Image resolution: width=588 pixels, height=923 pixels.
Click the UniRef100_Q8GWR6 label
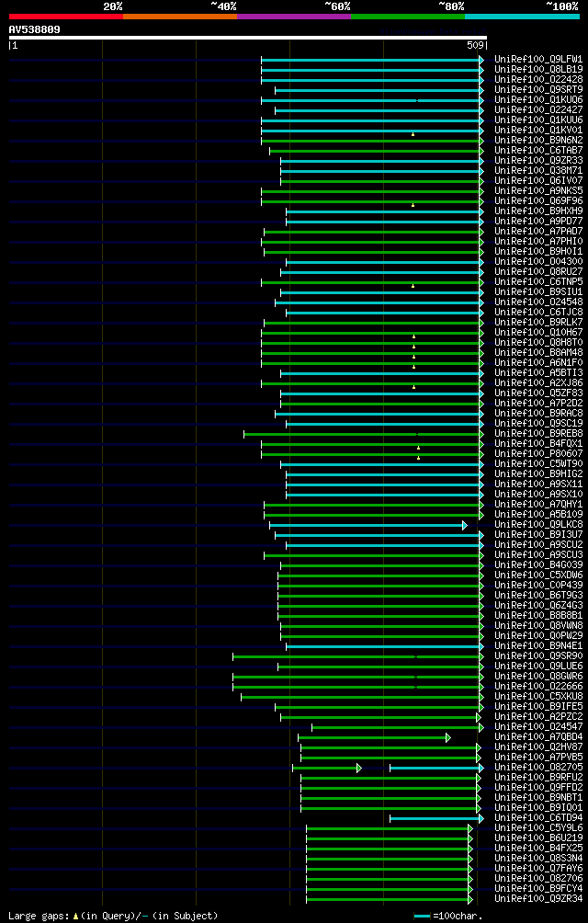(538, 675)
